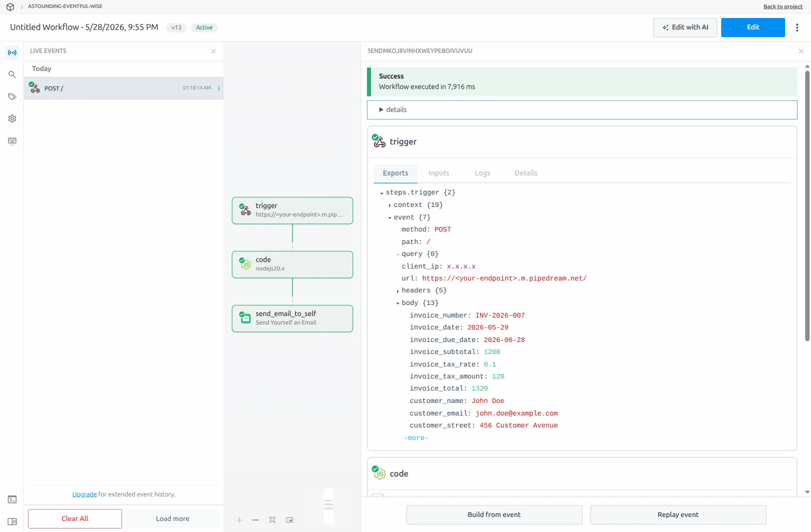This screenshot has height=532, width=811.
Task: Expand the context {19} node
Action: click(389, 205)
